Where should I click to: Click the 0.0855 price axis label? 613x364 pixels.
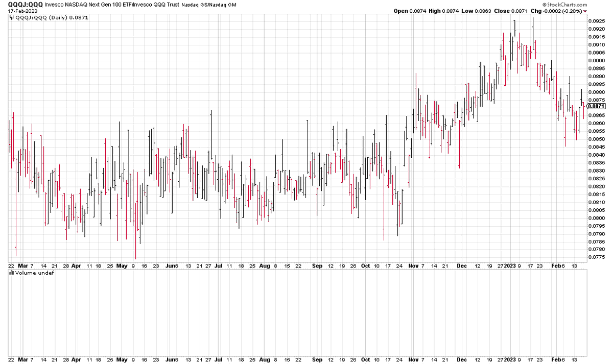click(597, 131)
